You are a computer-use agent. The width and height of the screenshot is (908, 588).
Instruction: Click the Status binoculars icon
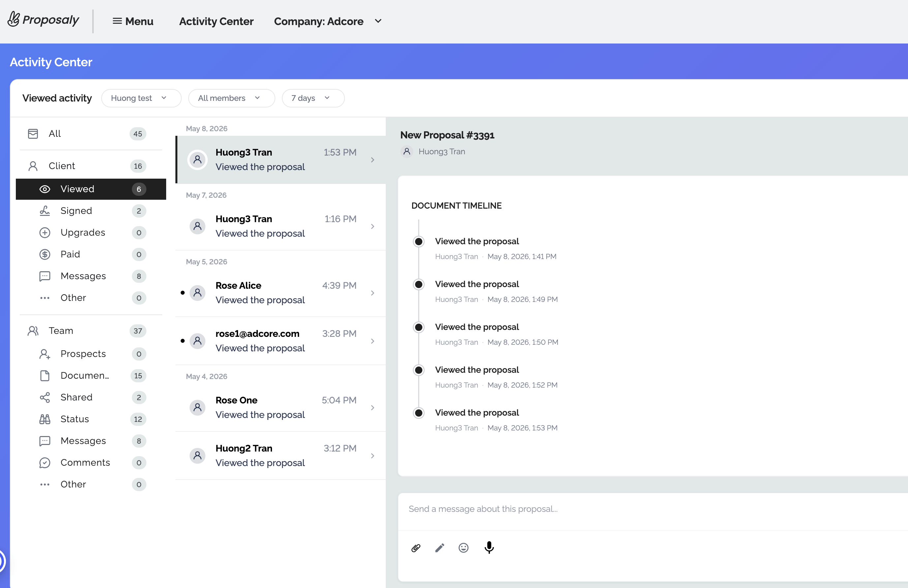[x=45, y=419]
